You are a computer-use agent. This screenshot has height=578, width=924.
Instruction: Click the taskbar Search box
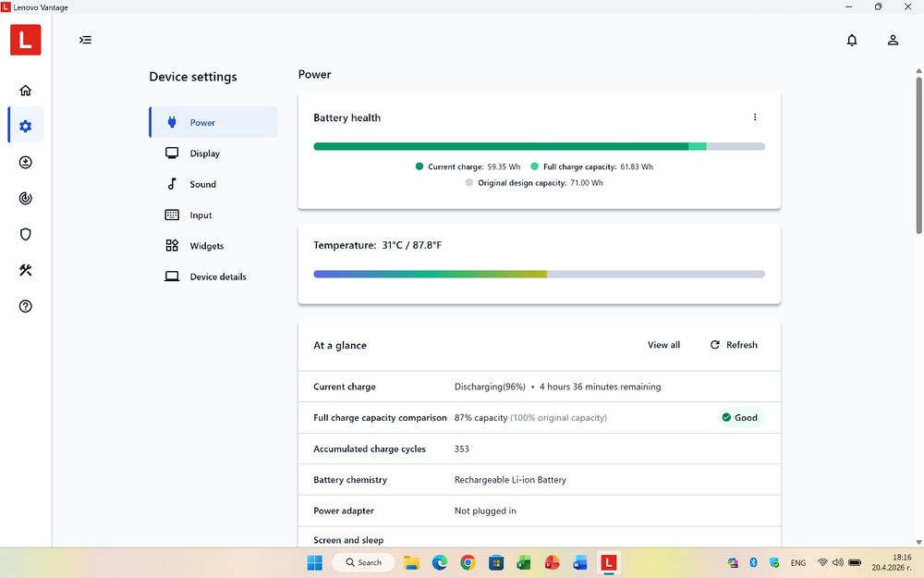tap(363, 562)
